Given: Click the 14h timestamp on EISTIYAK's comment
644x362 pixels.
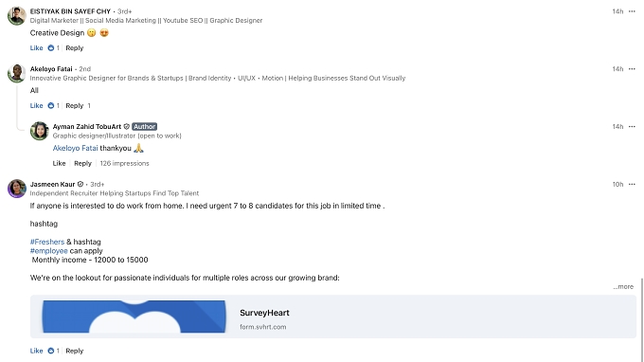Looking at the screenshot, I should [x=617, y=11].
